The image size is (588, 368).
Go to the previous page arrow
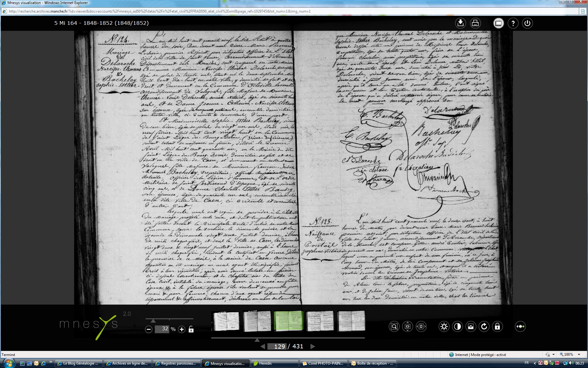pos(263,347)
